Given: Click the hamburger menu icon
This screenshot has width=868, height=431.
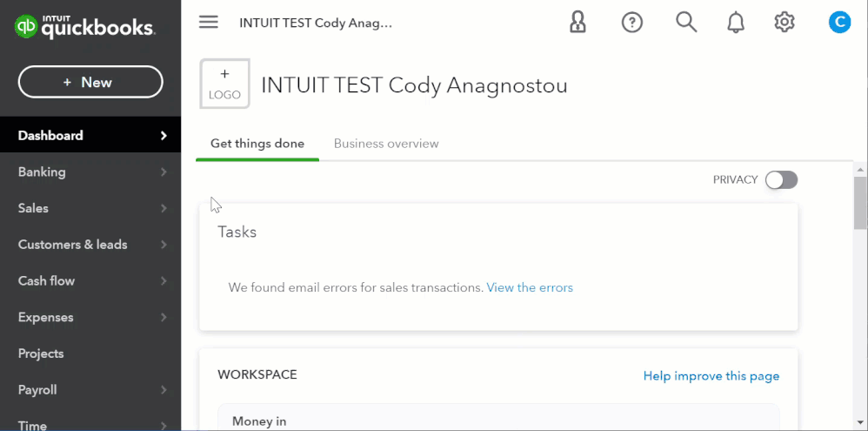Looking at the screenshot, I should pos(209,23).
